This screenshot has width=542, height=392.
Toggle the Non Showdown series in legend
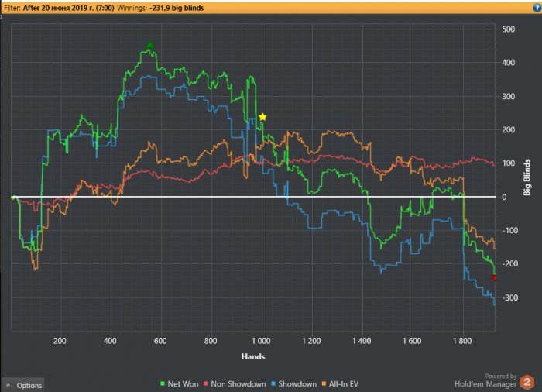point(235,383)
